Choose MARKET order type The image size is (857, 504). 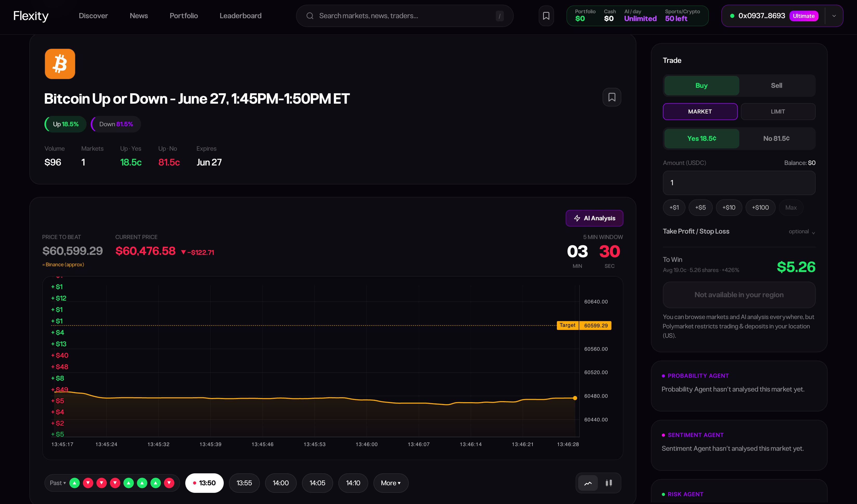[x=700, y=111]
